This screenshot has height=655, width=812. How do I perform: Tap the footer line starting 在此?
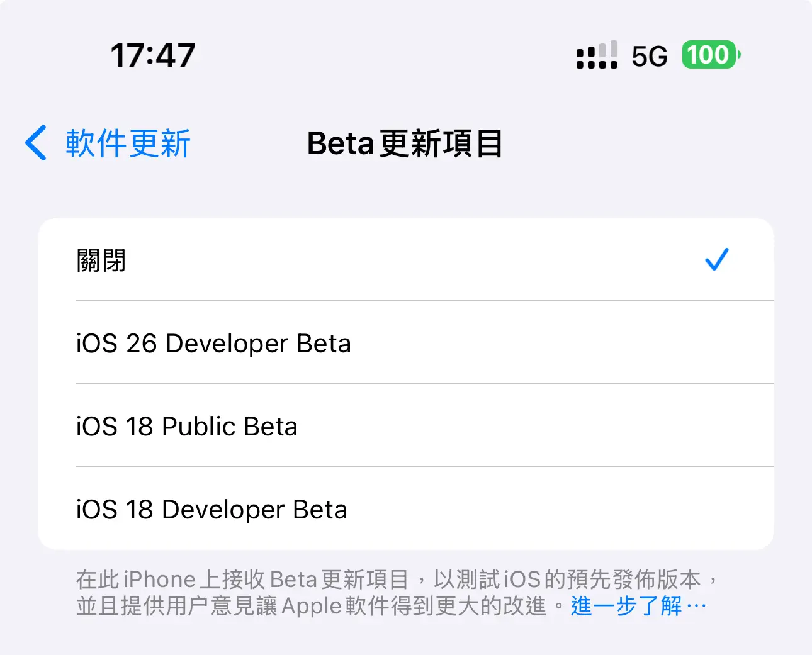click(x=398, y=579)
